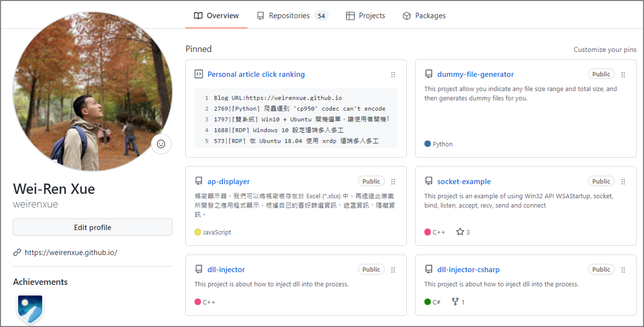644x327 pixels.
Task: Click drag handle on Personal article click ranking
Action: (x=393, y=75)
